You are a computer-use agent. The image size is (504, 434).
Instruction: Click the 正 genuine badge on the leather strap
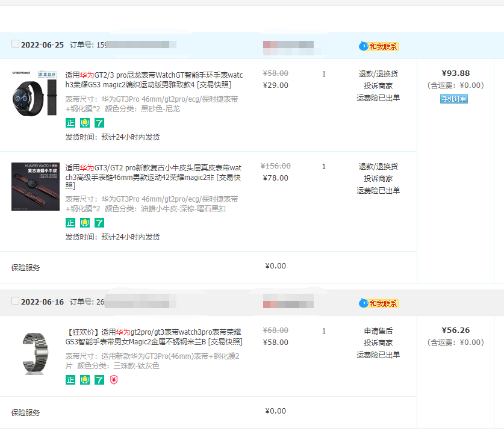pyautogui.click(x=70, y=223)
